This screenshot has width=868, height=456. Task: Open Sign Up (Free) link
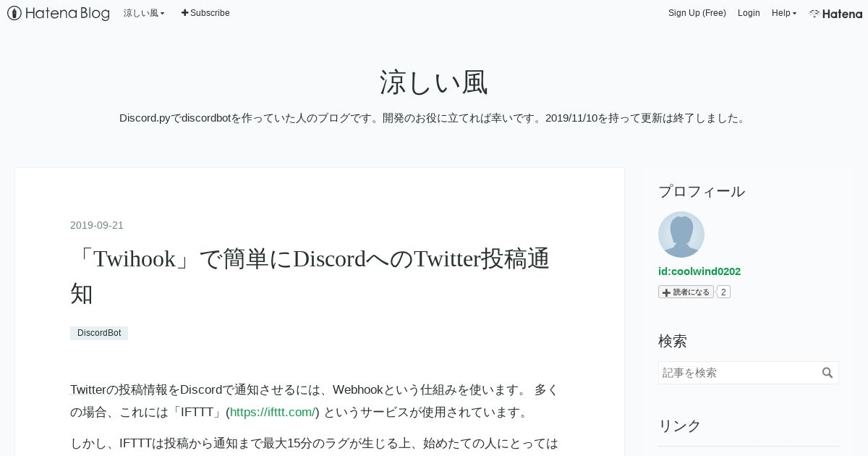697,13
